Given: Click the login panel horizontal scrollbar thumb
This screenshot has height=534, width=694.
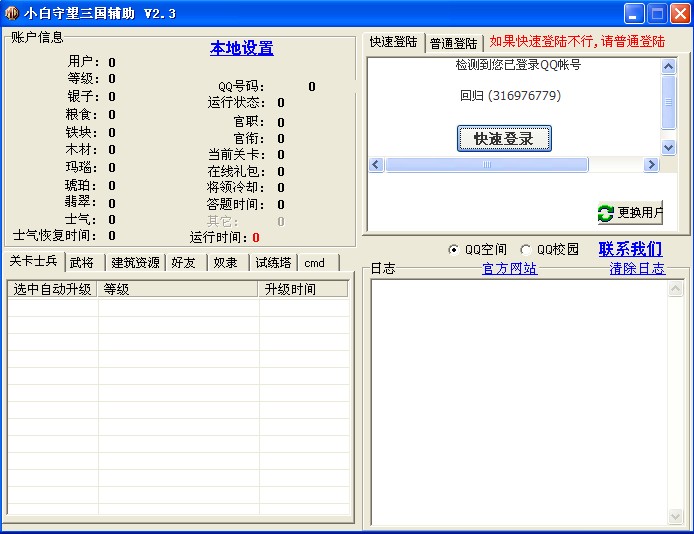Looking at the screenshot, I should [486, 165].
